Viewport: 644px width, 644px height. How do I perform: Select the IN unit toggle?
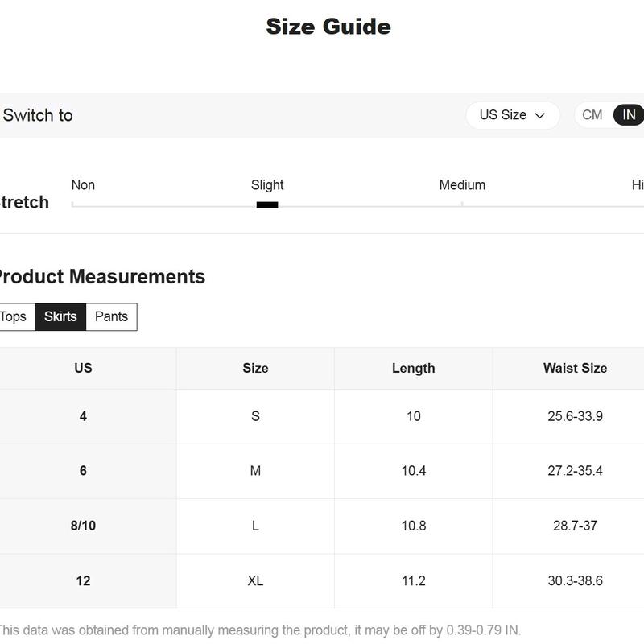click(x=629, y=115)
